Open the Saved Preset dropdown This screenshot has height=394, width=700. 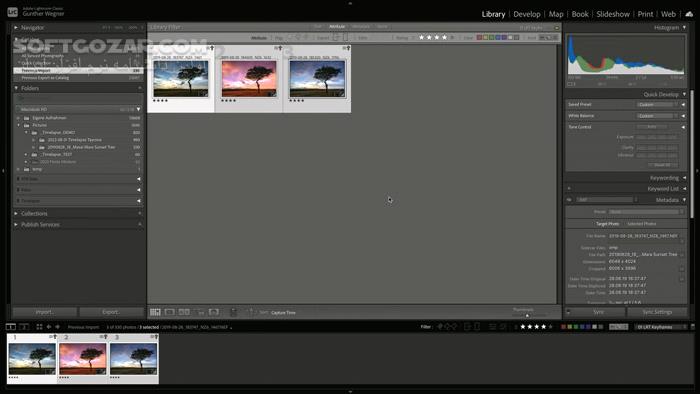tap(657, 104)
